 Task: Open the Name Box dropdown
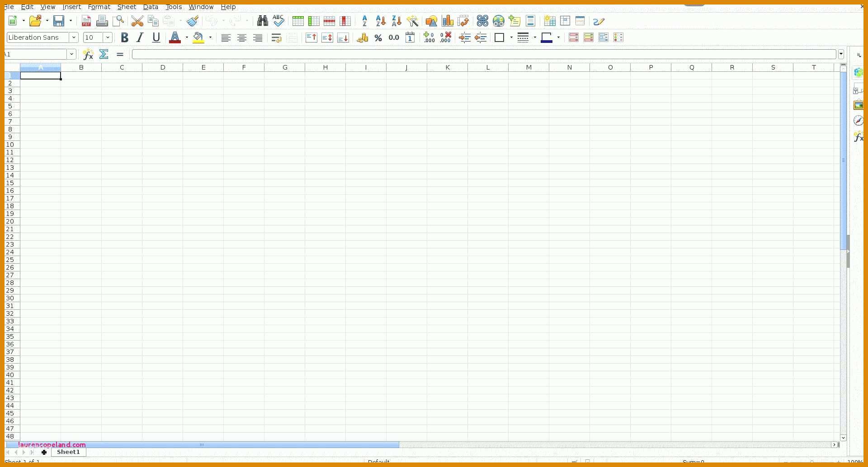coord(71,54)
